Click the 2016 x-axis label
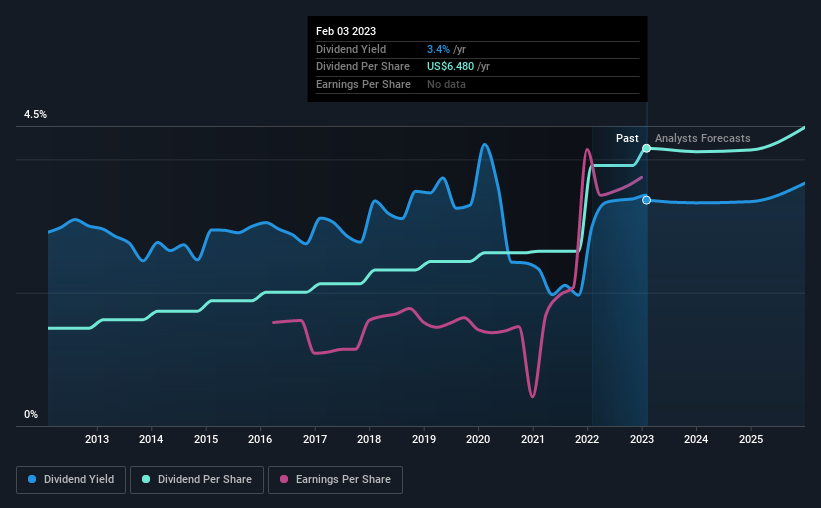This screenshot has height=508, width=821. point(260,439)
